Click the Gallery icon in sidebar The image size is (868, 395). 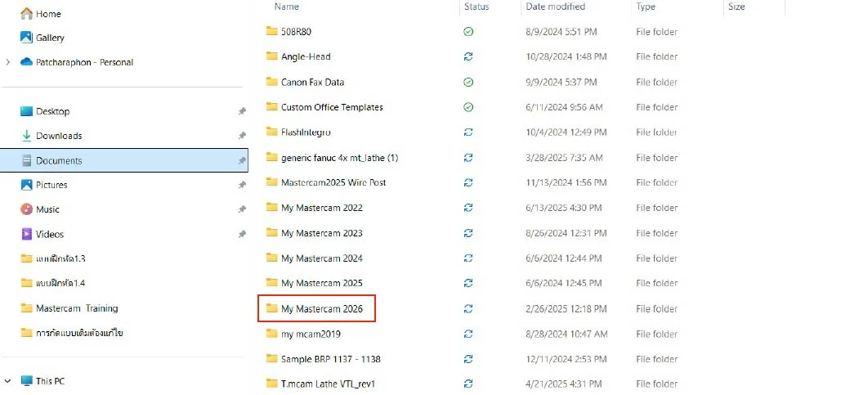(x=26, y=37)
